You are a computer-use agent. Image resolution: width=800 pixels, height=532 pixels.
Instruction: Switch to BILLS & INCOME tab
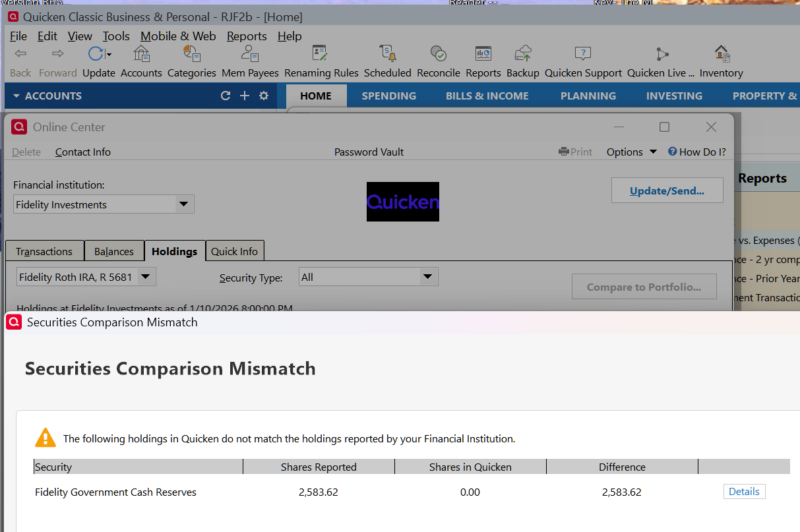[487, 96]
